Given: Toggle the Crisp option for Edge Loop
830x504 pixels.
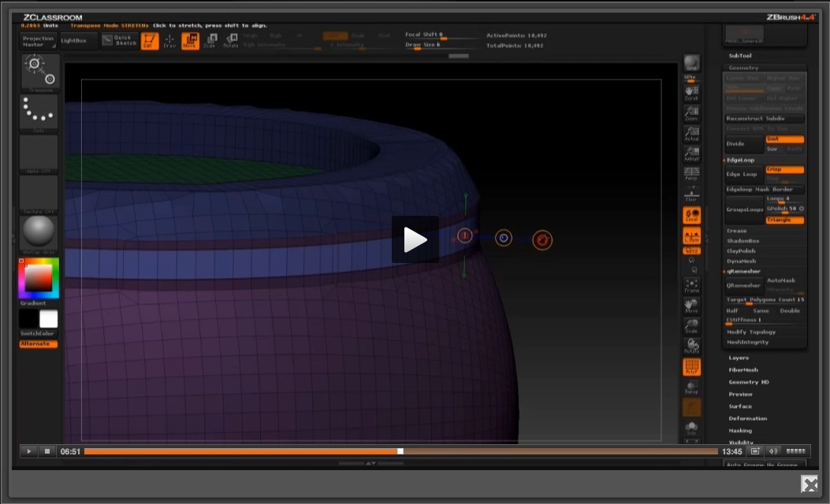Looking at the screenshot, I should pyautogui.click(x=784, y=169).
